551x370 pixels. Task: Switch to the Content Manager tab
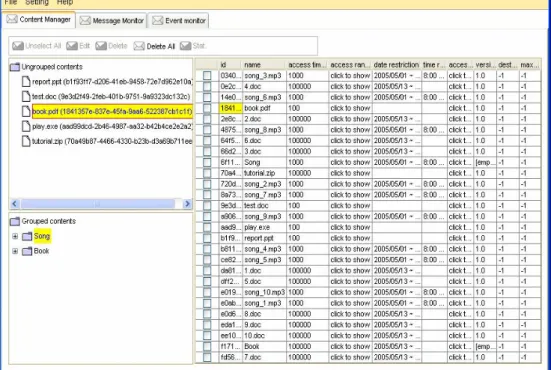click(39, 19)
